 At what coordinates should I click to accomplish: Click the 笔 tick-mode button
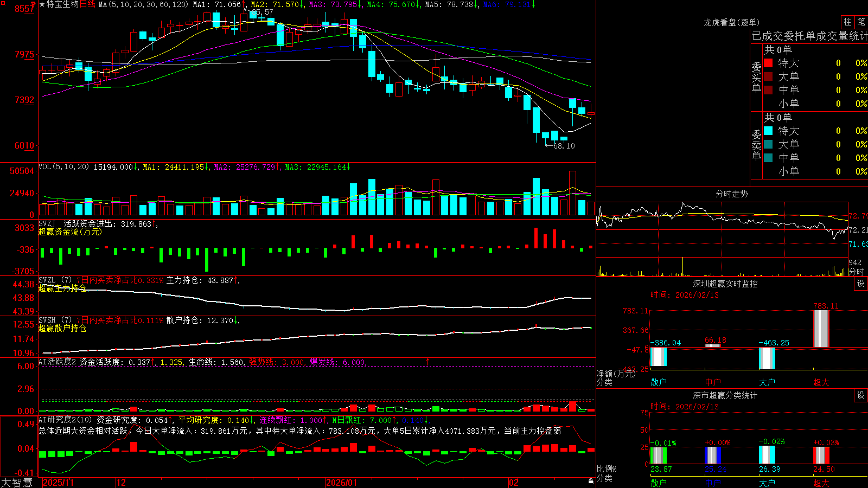tap(861, 22)
